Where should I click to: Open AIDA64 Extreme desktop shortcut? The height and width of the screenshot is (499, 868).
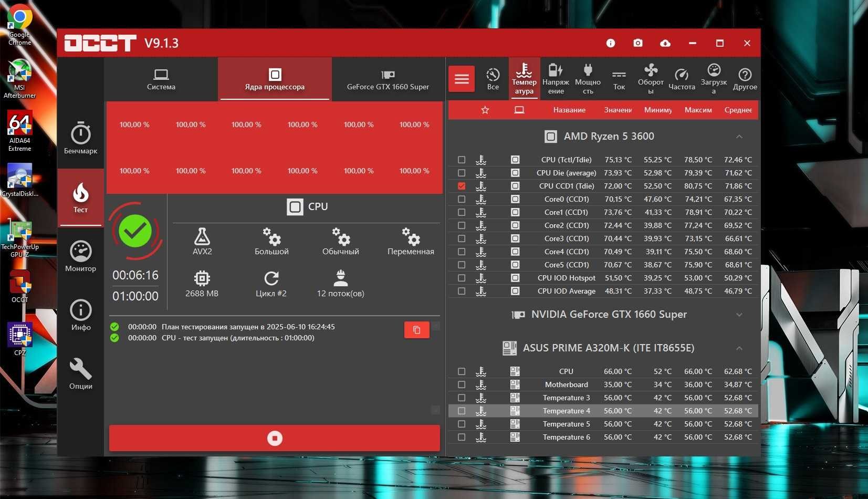click(x=19, y=131)
